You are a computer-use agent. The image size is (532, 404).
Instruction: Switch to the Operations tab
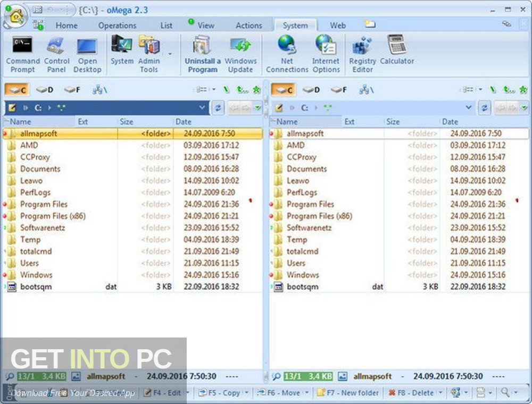pos(117,26)
